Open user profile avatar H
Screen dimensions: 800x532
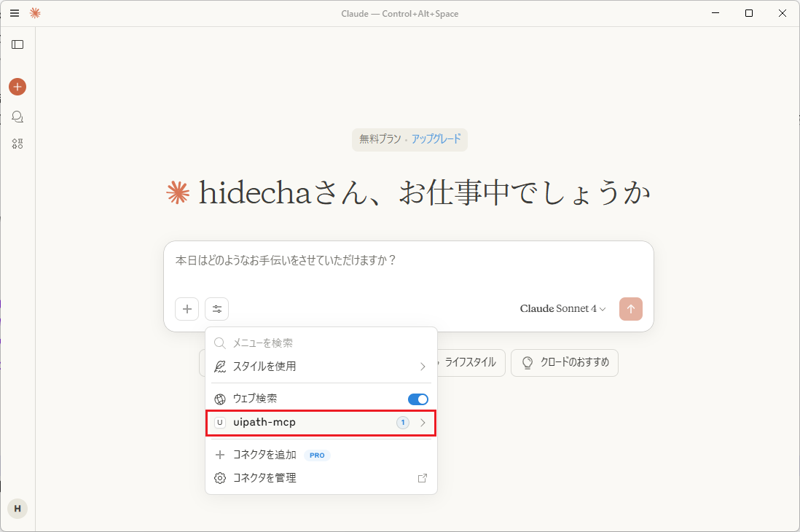[x=17, y=509]
